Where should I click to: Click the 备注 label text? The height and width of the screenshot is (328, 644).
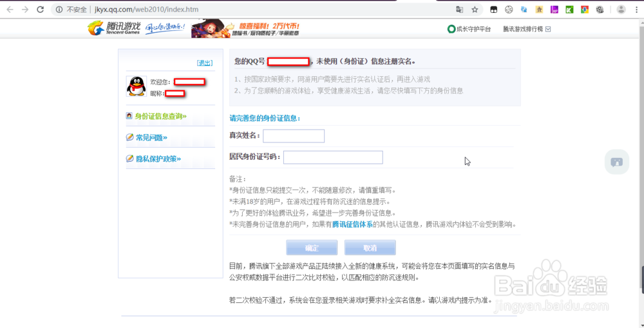click(x=238, y=179)
